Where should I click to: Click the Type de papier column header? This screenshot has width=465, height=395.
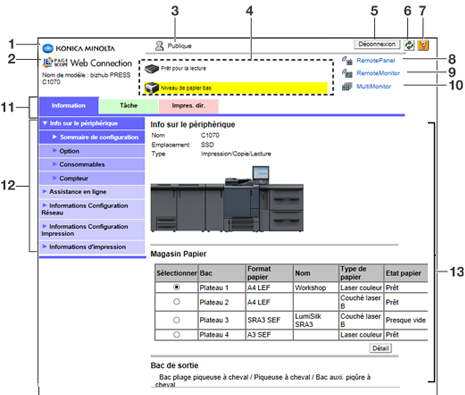tap(361, 273)
